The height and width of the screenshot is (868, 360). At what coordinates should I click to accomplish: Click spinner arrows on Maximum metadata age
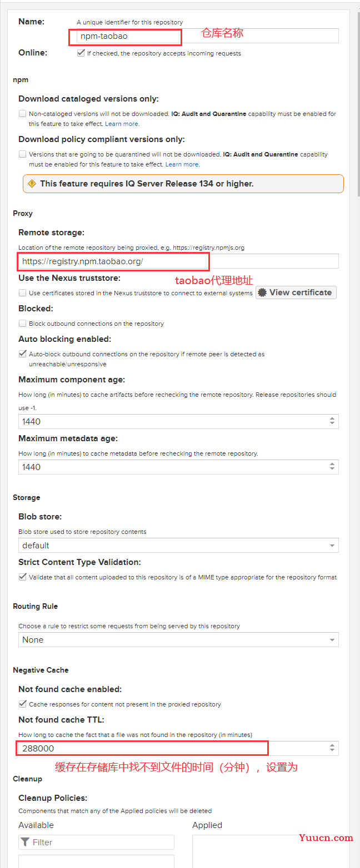[x=332, y=467]
